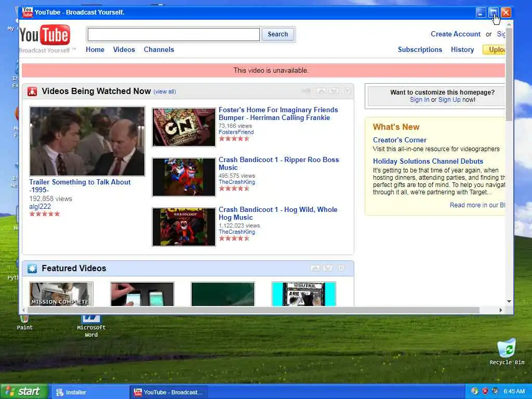This screenshot has height=399, width=532.
Task: Click the tray icon next to the clock
Action: click(x=496, y=391)
